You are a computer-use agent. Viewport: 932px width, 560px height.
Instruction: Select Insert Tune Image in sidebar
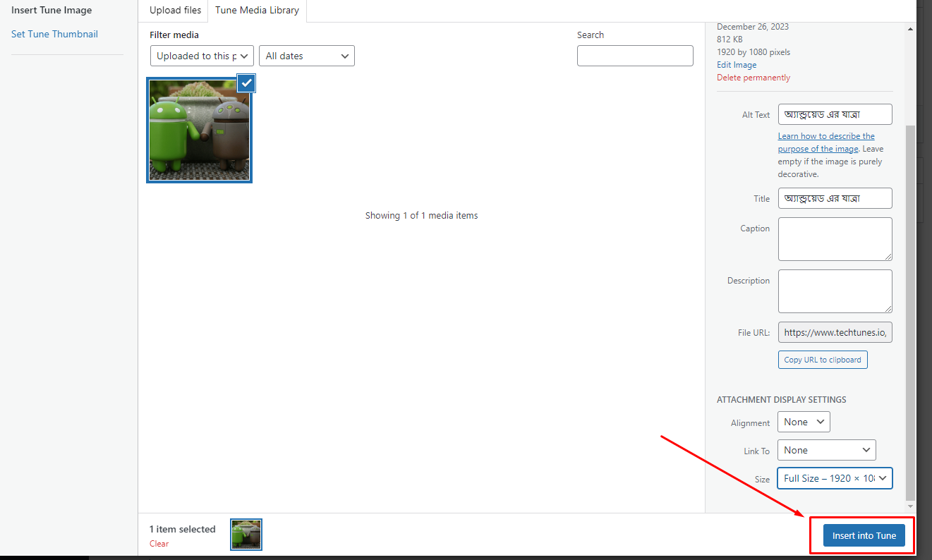pos(52,11)
